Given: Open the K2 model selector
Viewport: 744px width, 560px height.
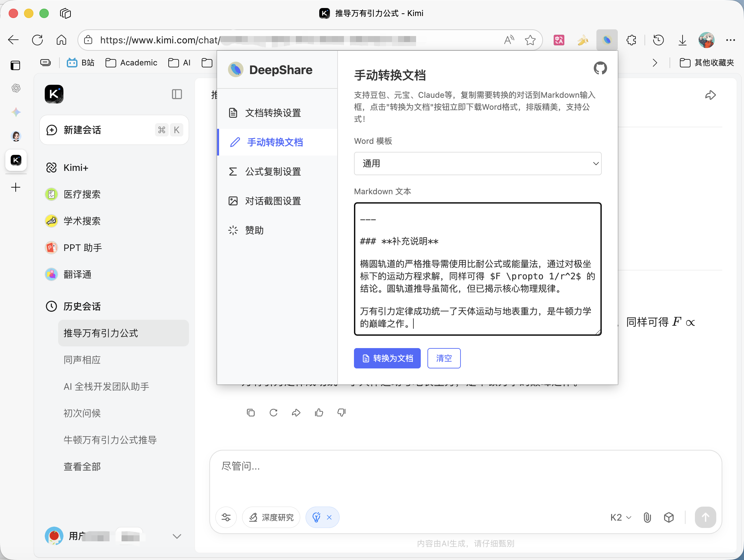Looking at the screenshot, I should coord(620,517).
